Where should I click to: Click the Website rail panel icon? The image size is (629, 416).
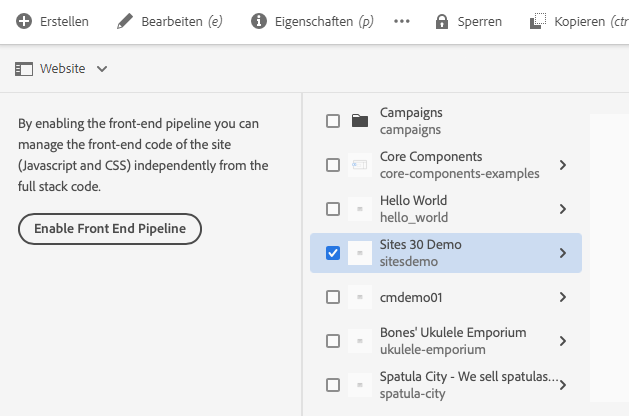coord(25,69)
